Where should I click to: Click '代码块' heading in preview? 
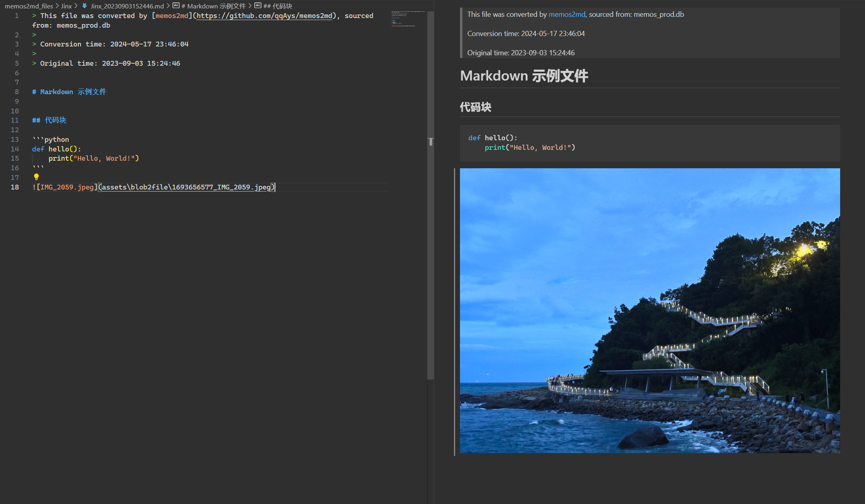point(476,107)
